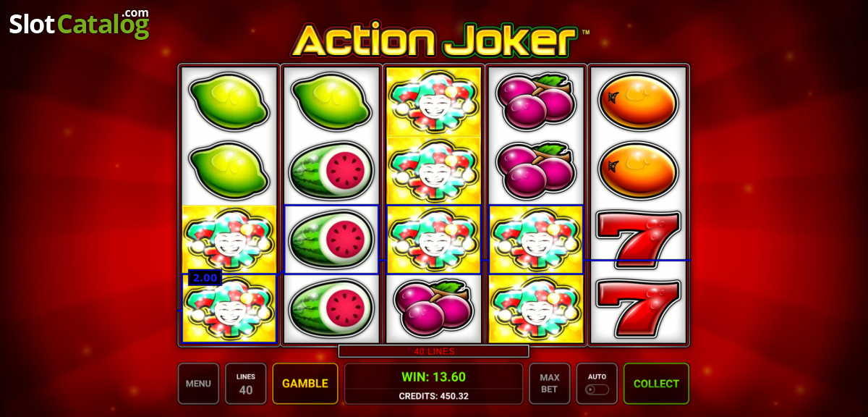Click the highlighted joker on reel one bottom row
Screen dimensions: 868x417
(229, 308)
